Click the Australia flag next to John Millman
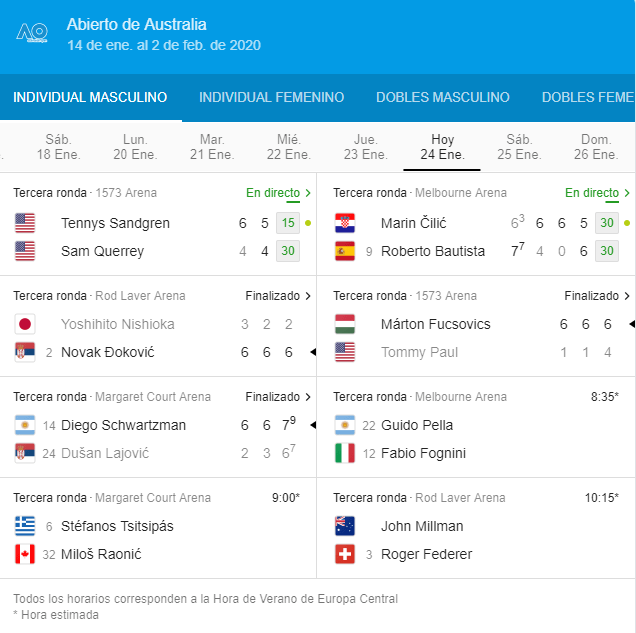Image resolution: width=636 pixels, height=633 pixels. (345, 526)
